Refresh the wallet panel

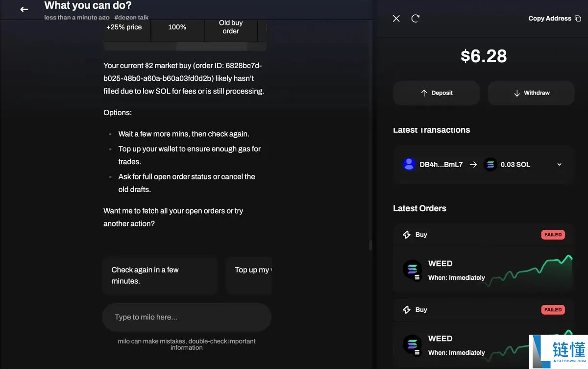pos(416,18)
